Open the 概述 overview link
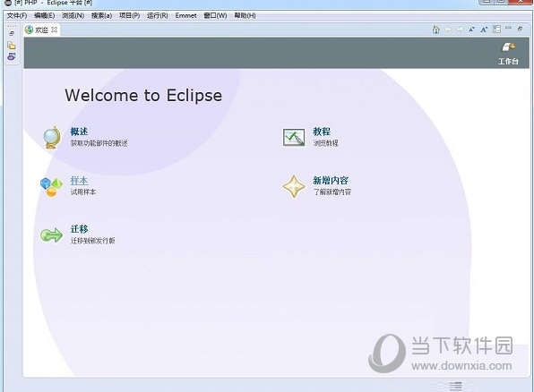 tap(79, 132)
